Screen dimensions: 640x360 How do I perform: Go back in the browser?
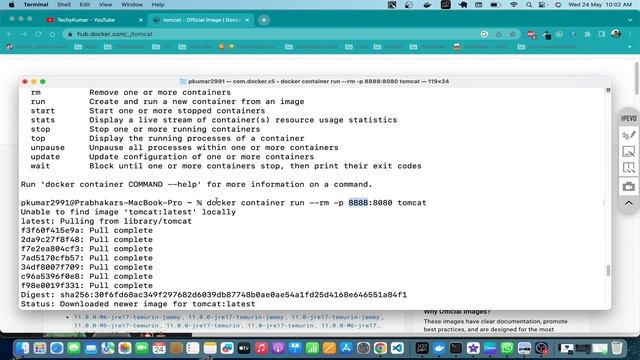[10, 34]
